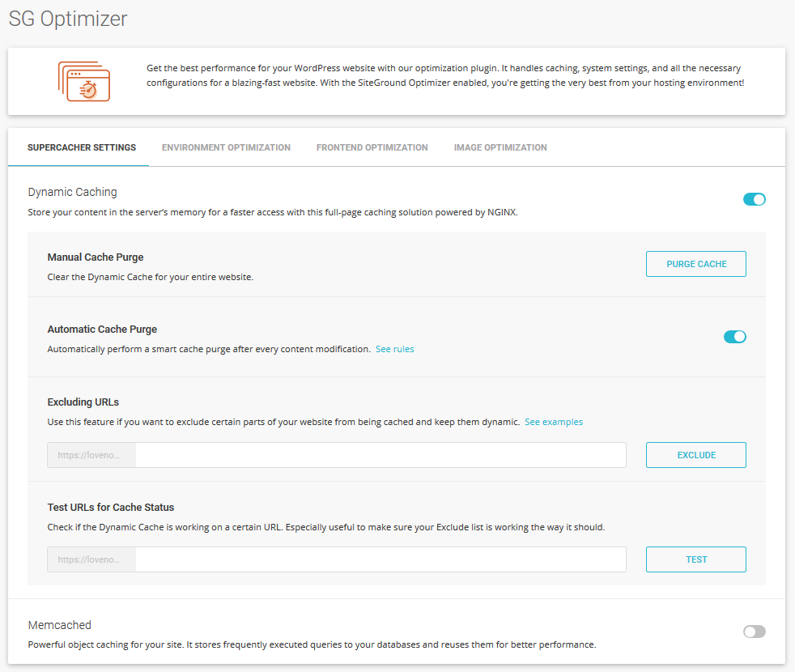
Task: Click the Purge Cache button
Action: (695, 264)
